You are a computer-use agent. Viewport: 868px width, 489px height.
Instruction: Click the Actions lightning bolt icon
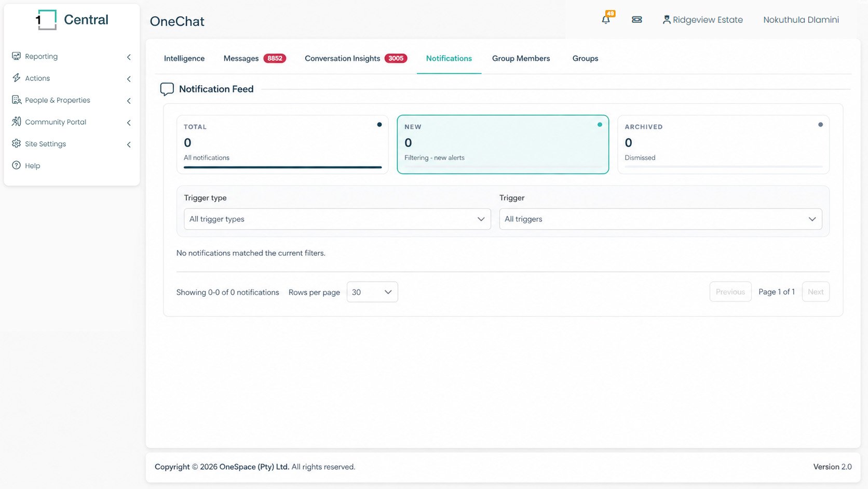click(x=16, y=78)
